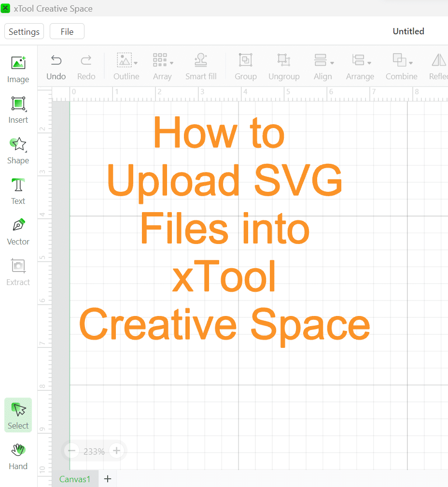Select the Vector pen tool
Image resolution: width=448 pixels, height=487 pixels.
(18, 232)
